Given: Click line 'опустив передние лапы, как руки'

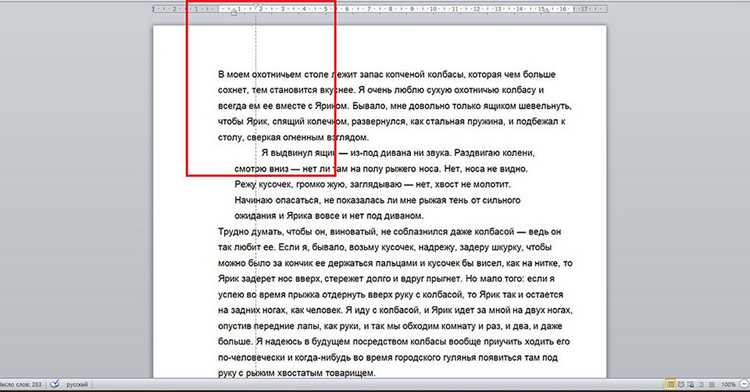Looking at the screenshot, I should tap(390, 326).
